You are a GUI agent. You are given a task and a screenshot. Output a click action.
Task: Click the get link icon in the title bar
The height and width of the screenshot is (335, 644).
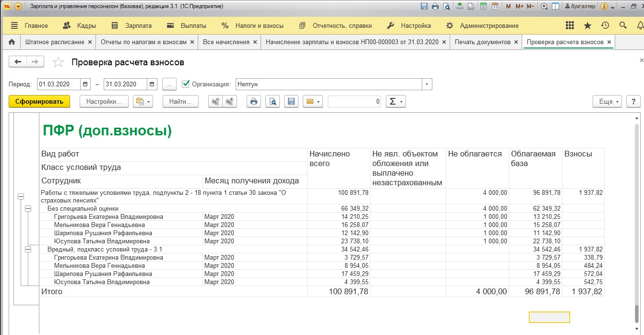click(460, 6)
